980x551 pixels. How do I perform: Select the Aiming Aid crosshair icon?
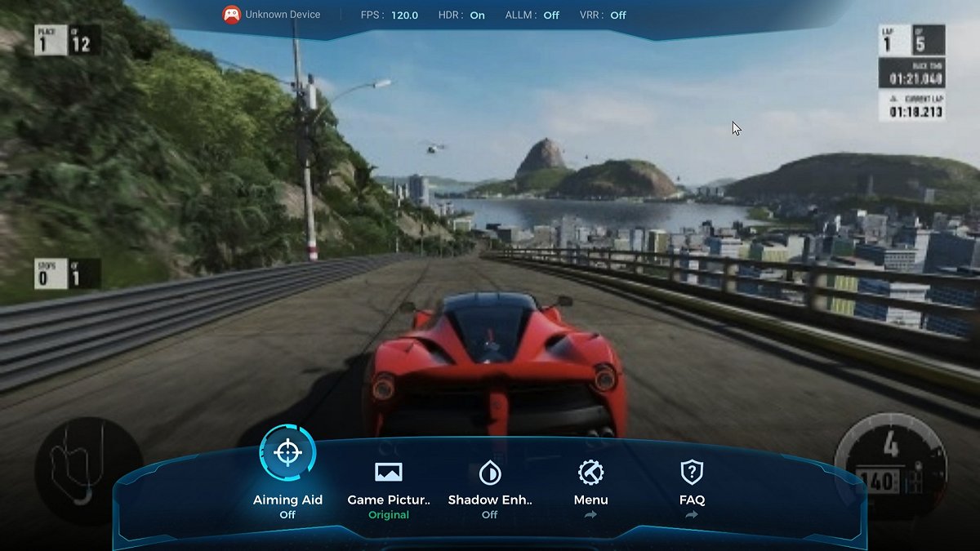tap(287, 452)
